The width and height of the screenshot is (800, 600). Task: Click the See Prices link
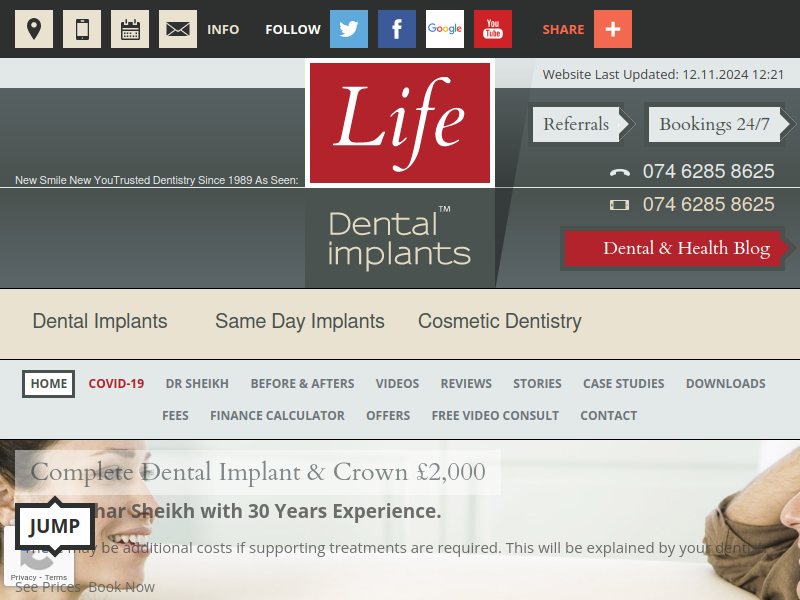[x=48, y=587]
